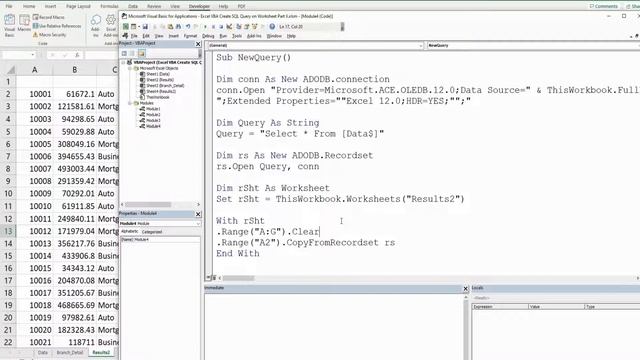Select Excel column A header

(x=34, y=70)
